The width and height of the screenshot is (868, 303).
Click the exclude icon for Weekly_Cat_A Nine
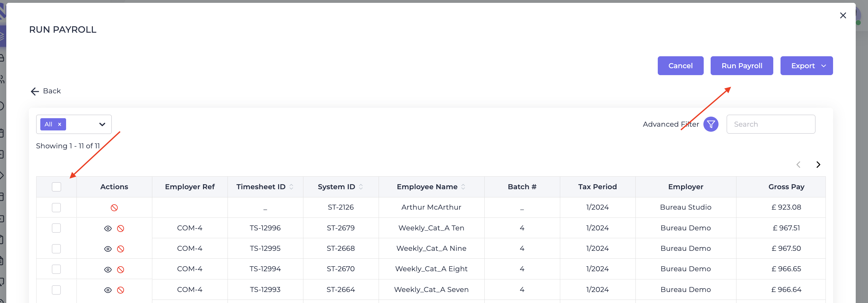tap(120, 249)
